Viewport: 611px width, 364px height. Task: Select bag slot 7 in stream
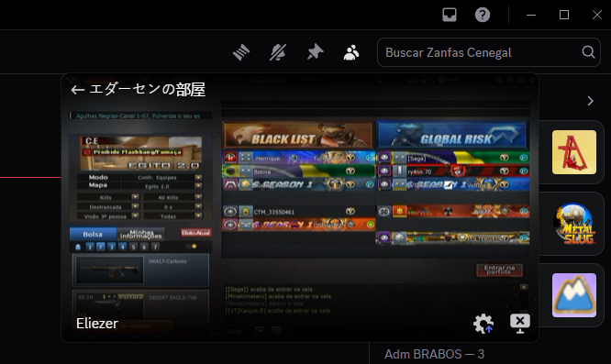coord(155,247)
